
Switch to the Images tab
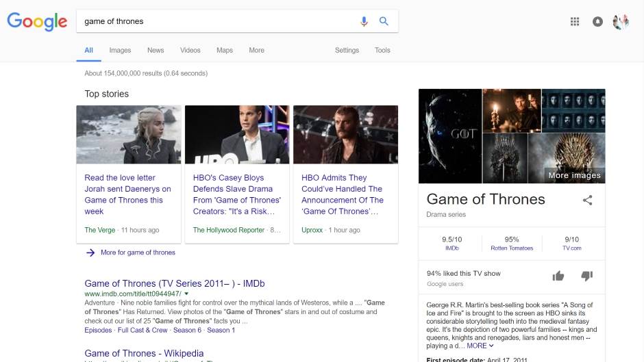click(x=120, y=50)
